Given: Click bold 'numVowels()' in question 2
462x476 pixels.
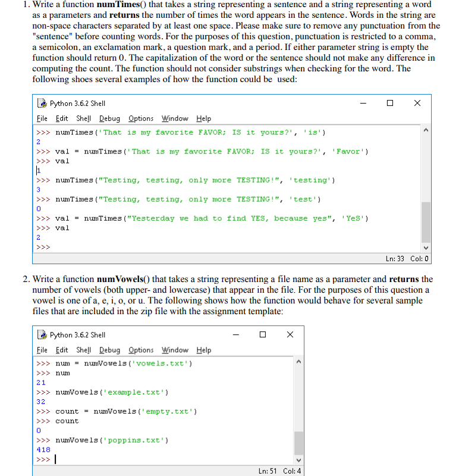Looking at the screenshot, I should coord(123,279).
